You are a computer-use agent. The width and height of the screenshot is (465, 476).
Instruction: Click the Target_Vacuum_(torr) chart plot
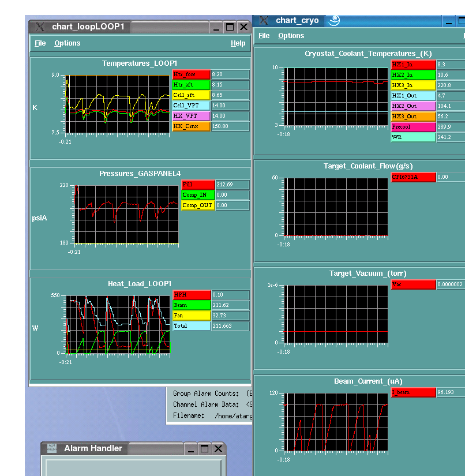pos(336,314)
